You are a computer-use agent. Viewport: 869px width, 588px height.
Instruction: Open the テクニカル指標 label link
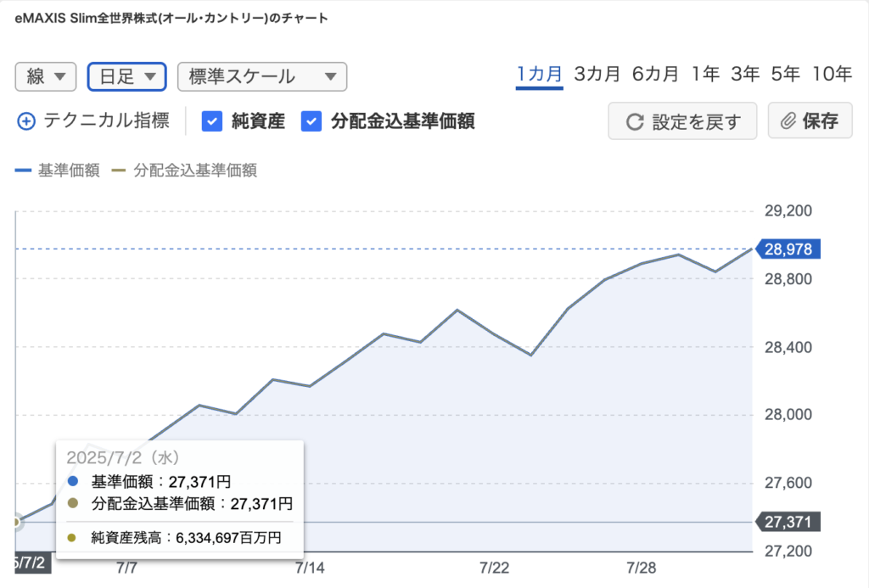tap(106, 120)
